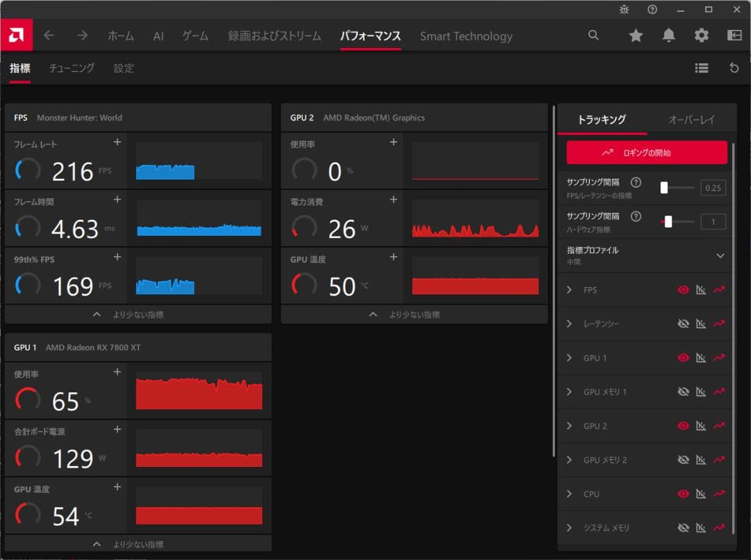Add 99th% FPS metric with plus icon
The image size is (751, 560).
[x=118, y=257]
